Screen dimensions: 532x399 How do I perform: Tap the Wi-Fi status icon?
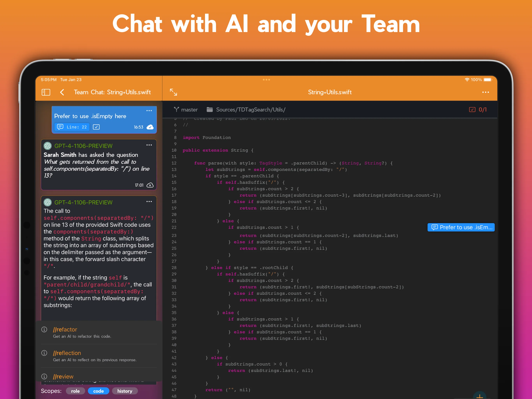coord(467,80)
